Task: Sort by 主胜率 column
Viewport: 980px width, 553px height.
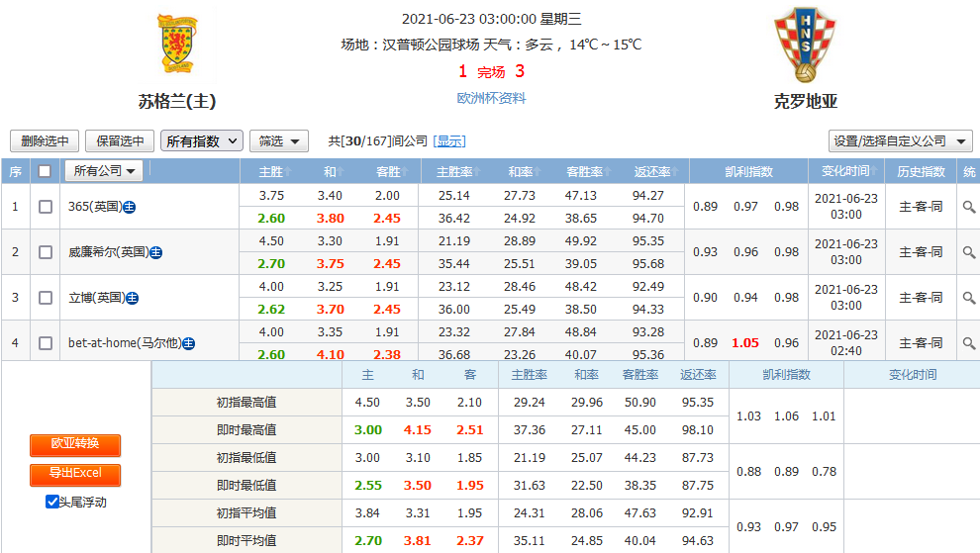Action: [457, 172]
